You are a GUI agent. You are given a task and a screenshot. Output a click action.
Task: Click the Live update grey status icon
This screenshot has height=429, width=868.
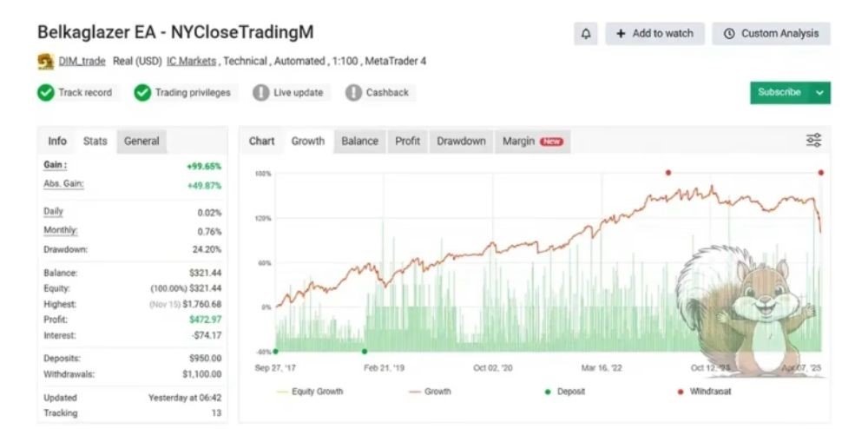pyautogui.click(x=261, y=93)
